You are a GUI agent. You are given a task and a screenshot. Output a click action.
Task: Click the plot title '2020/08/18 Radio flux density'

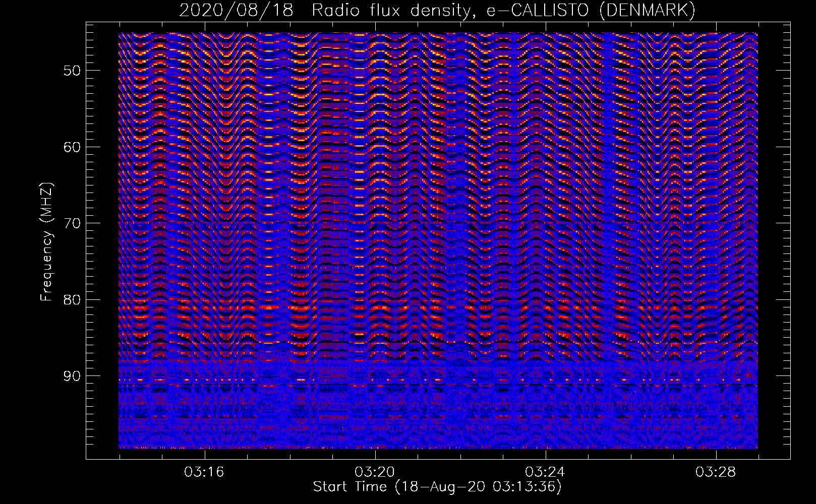tap(437, 10)
